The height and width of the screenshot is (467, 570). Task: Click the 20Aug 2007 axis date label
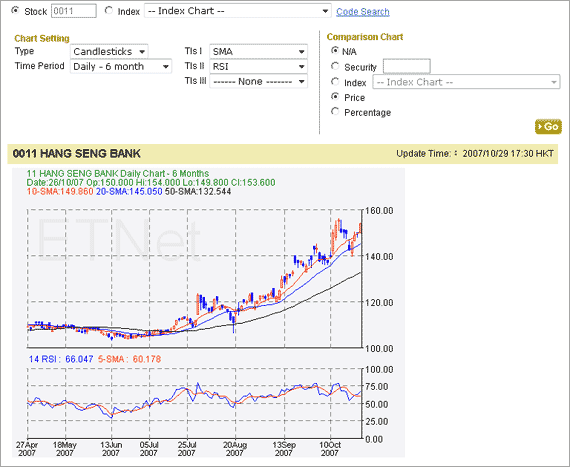tap(235, 449)
